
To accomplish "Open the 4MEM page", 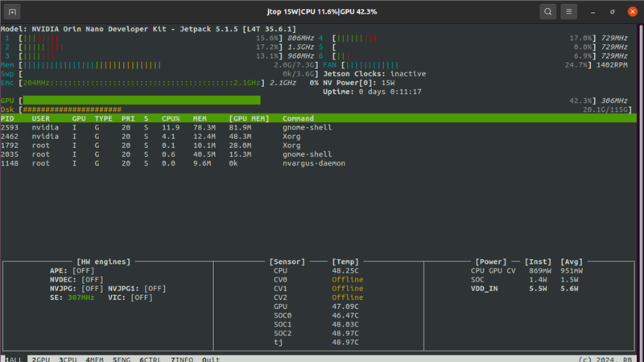I will click(x=95, y=359).
